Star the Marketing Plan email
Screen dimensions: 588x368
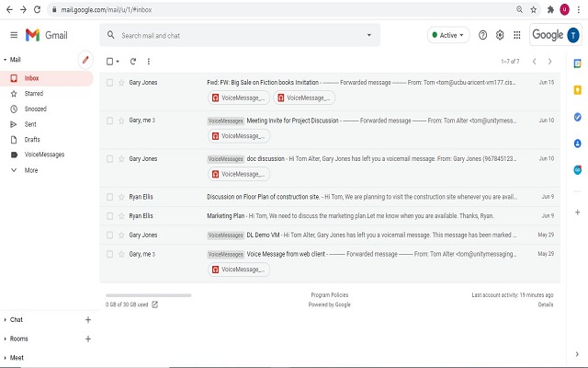click(121, 216)
